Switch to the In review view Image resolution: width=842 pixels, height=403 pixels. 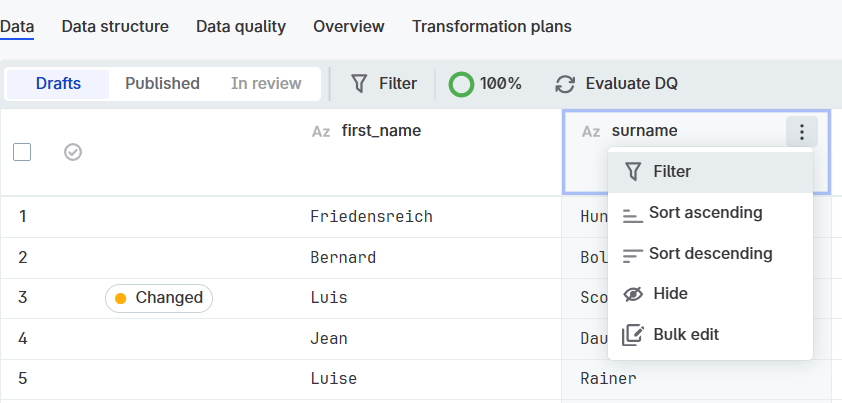pos(266,84)
